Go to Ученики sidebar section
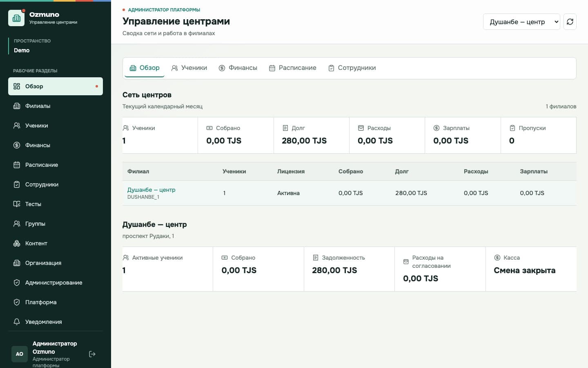The height and width of the screenshot is (368, 588). (56, 126)
